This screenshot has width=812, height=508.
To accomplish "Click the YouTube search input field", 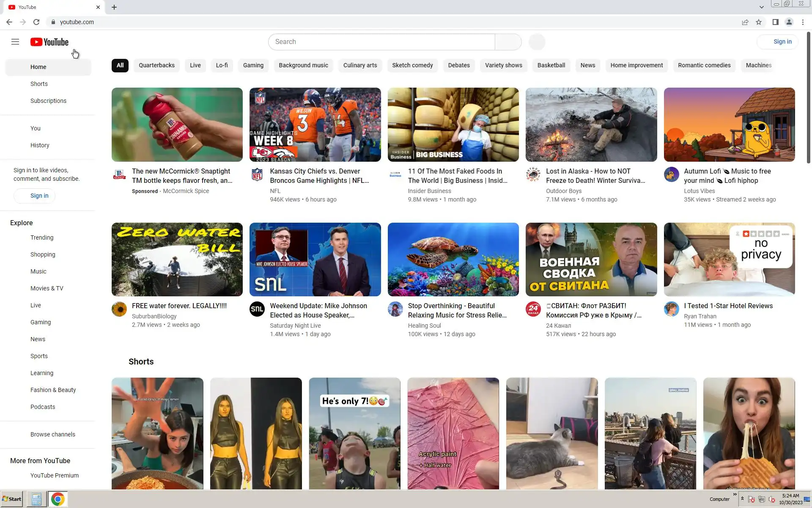I will pos(381,41).
